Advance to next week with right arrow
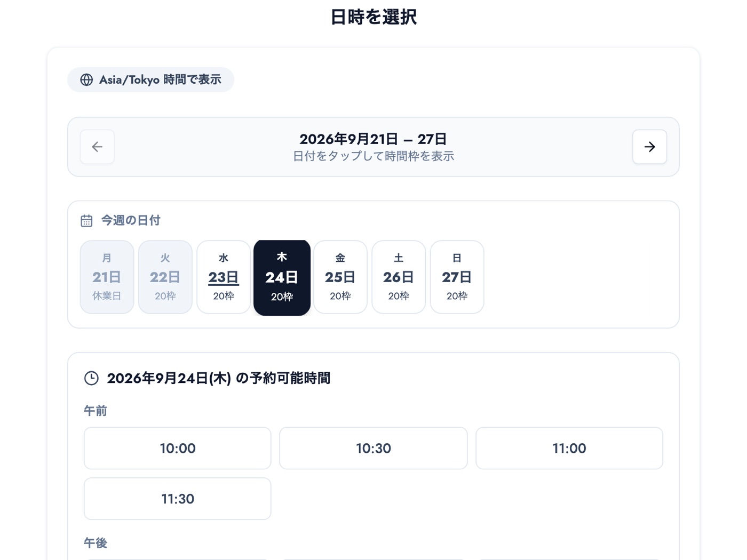 649,147
